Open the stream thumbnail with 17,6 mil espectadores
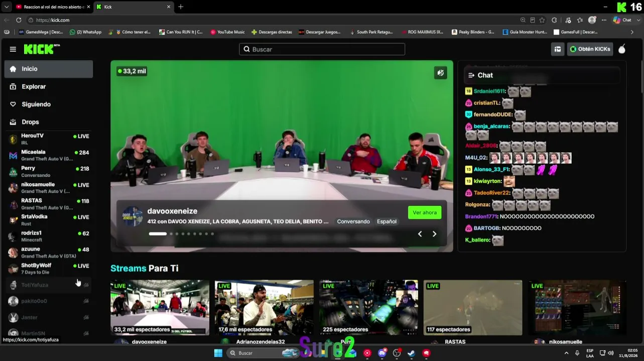644x361 pixels. pos(264,307)
